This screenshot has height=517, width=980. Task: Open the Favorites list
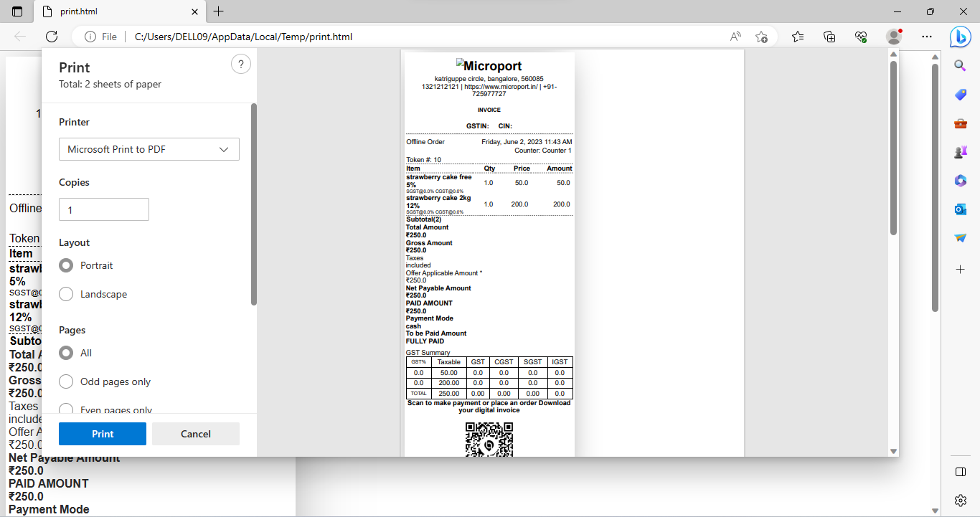pyautogui.click(x=798, y=37)
